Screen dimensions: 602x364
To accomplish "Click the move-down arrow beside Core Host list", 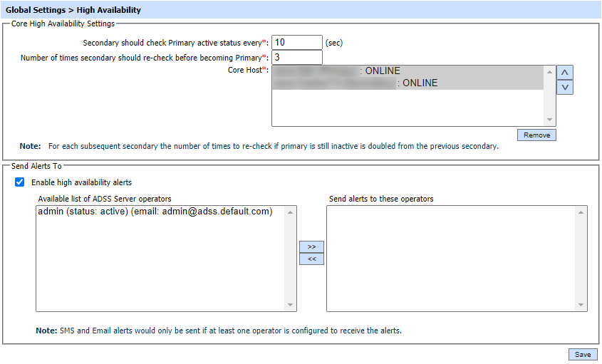I will [x=565, y=87].
